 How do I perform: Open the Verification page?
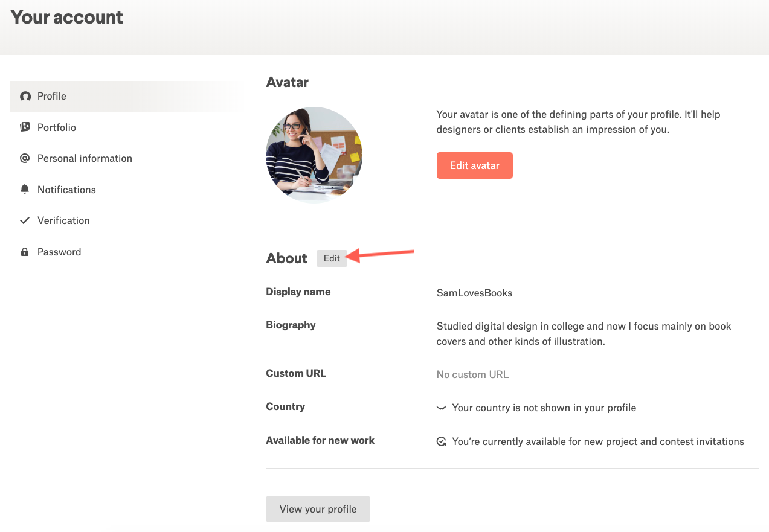click(63, 220)
